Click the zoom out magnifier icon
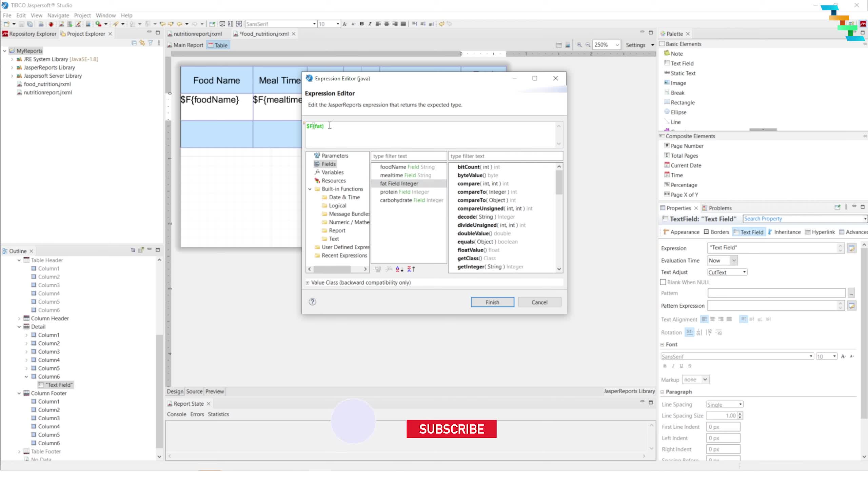The image size is (868, 488). pyautogui.click(x=588, y=45)
